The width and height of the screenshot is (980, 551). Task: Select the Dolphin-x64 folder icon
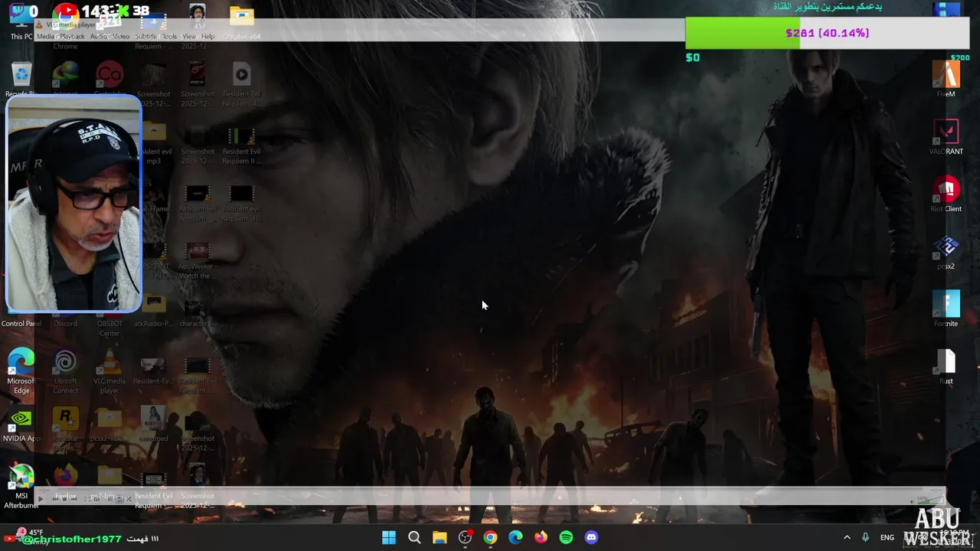click(x=241, y=23)
